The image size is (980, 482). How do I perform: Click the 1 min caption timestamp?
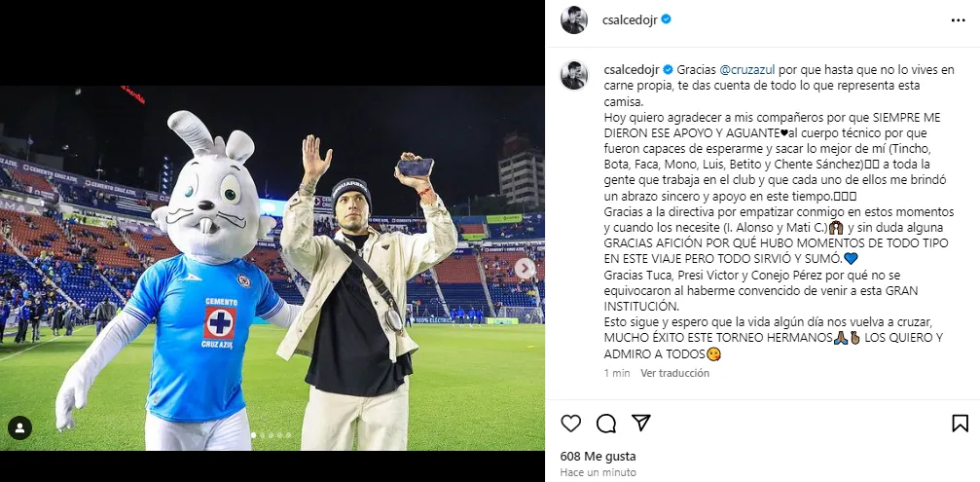[617, 373]
